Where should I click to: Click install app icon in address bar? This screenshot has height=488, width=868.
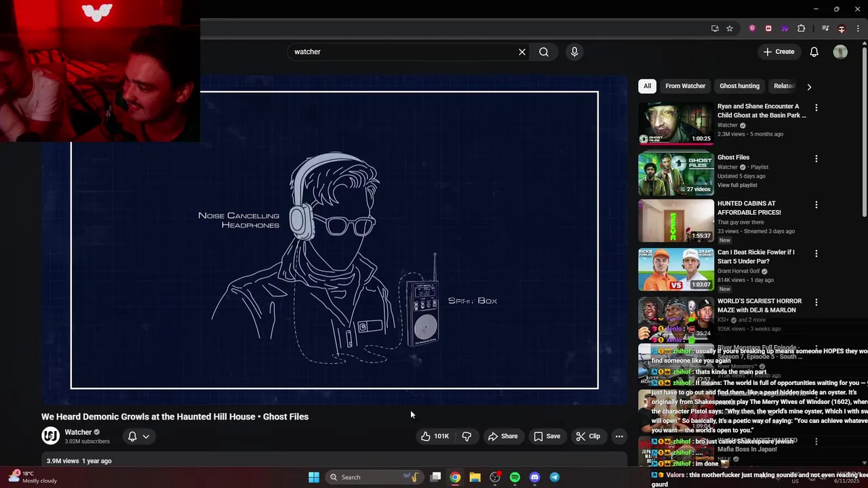point(715,28)
